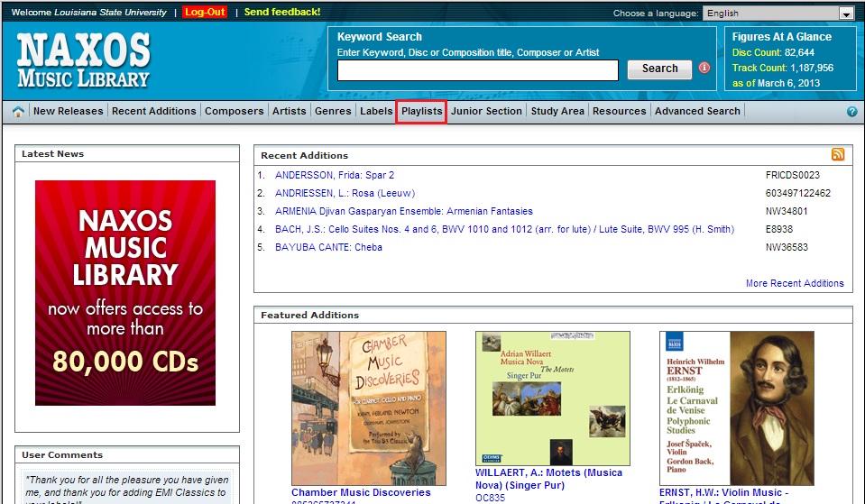Click the Log-Out button
Viewport: 865px width, 504px height.
(205, 12)
